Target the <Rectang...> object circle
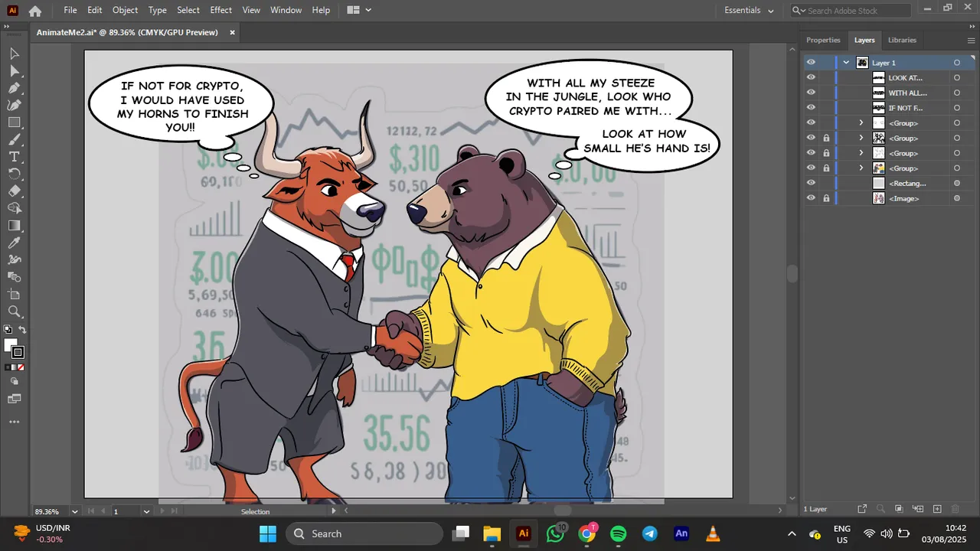980x551 pixels. pos(957,183)
